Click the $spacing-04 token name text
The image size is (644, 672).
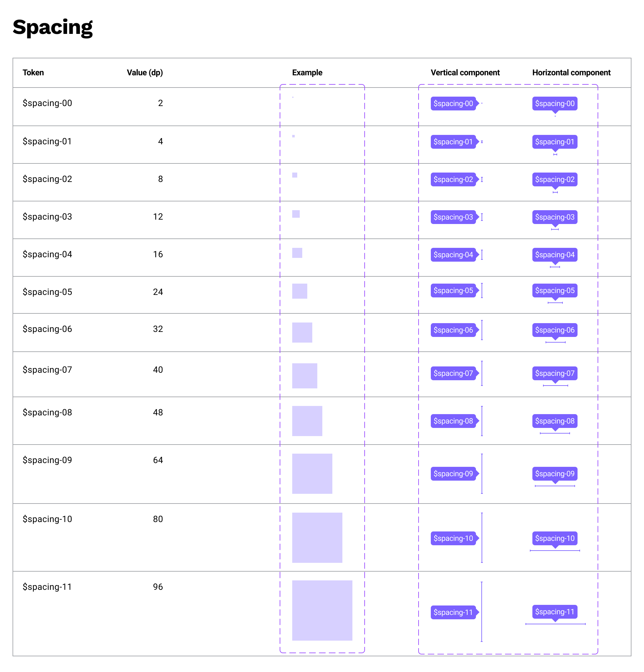click(x=47, y=254)
